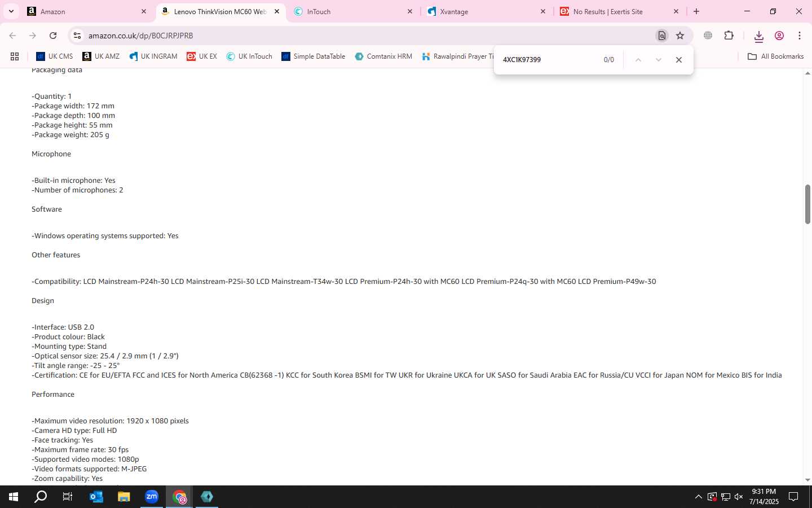Close the Amazon tab
Image resolution: width=812 pixels, height=508 pixels.
pos(144,11)
